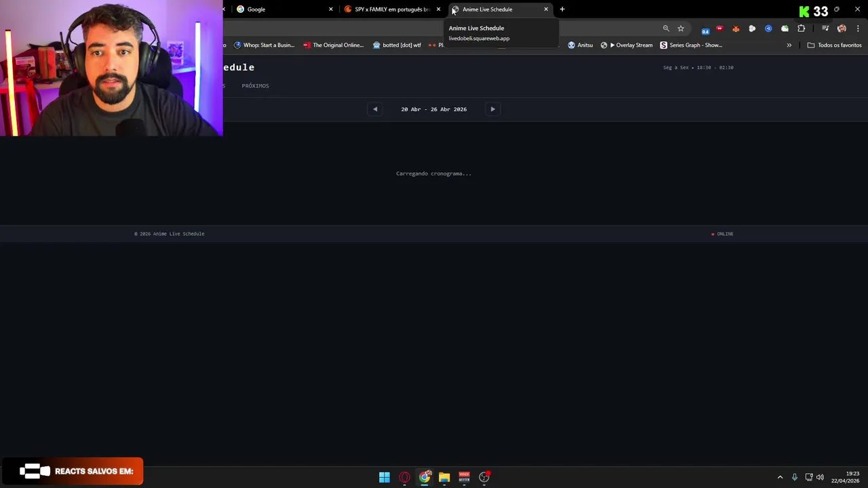
Task: Click the microphone tray icon
Action: 795,477
